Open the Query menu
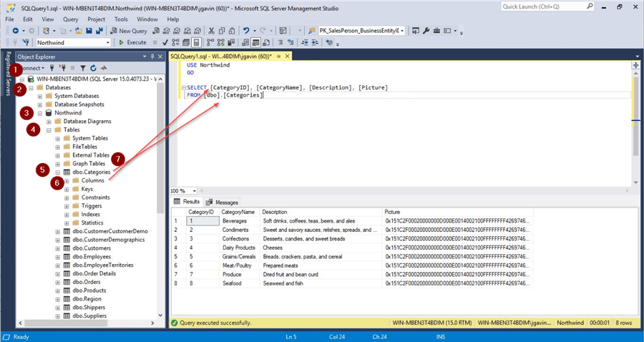This screenshot has height=342, width=644. pyautogui.click(x=70, y=19)
